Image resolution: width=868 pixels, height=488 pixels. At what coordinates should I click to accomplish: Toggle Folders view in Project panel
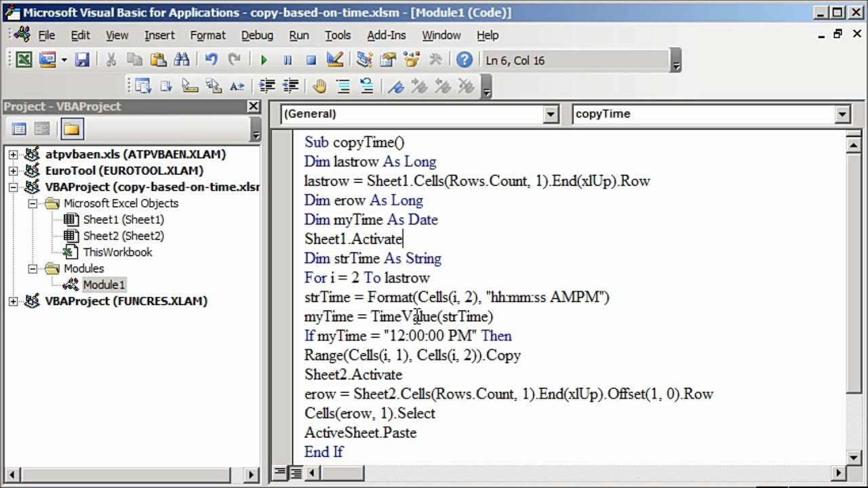coord(71,129)
